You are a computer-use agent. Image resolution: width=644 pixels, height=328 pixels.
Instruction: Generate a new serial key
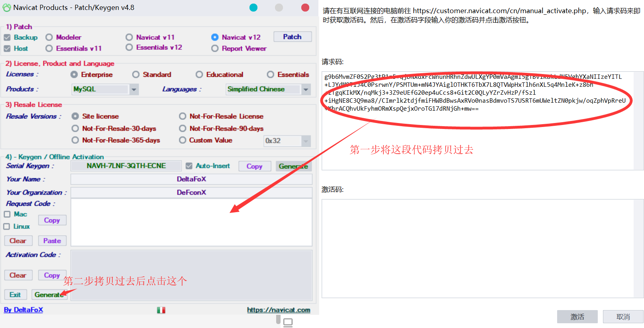click(293, 166)
